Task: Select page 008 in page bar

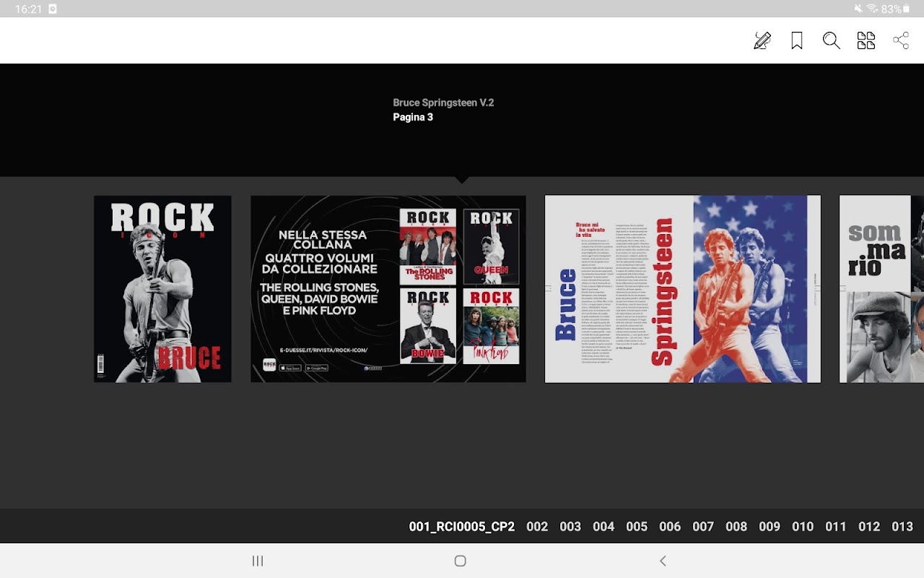Action: tap(736, 527)
